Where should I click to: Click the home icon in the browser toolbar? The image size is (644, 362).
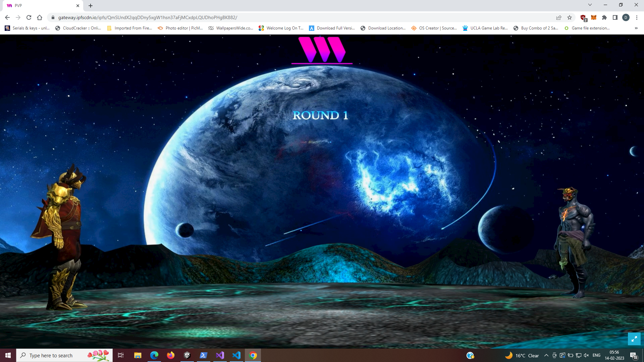[40, 17]
